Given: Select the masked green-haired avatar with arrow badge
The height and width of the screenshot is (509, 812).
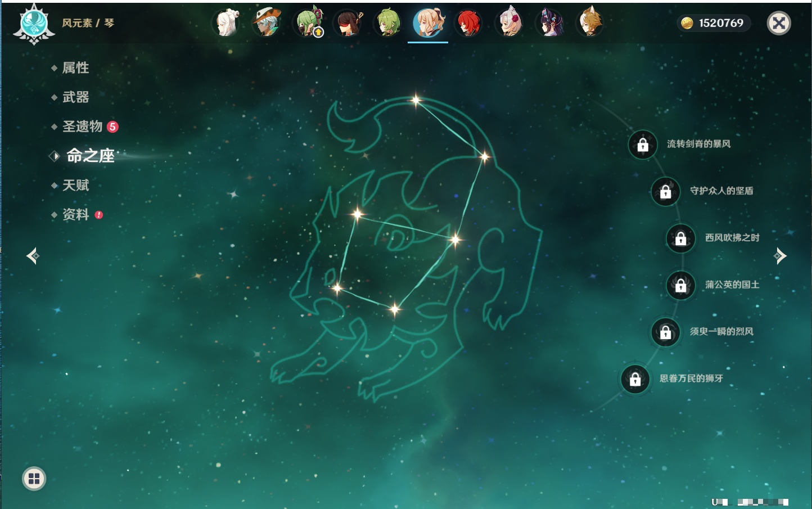Looking at the screenshot, I should pyautogui.click(x=308, y=23).
